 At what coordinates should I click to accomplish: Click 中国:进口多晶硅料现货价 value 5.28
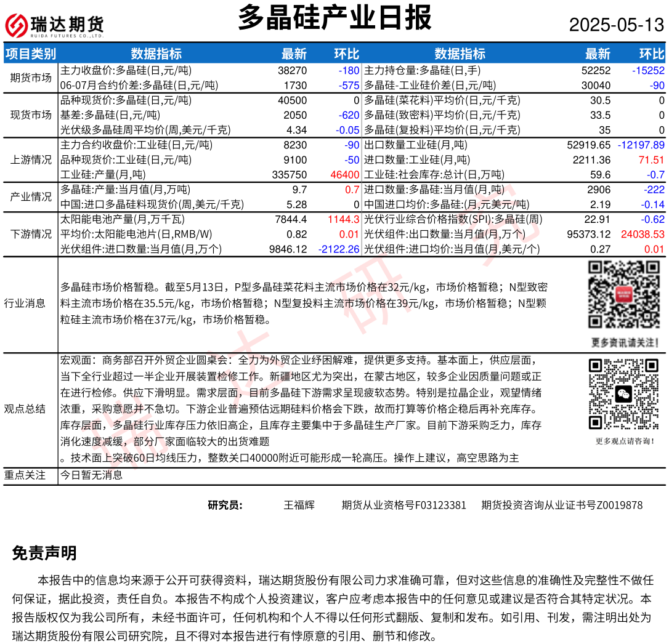tap(296, 205)
